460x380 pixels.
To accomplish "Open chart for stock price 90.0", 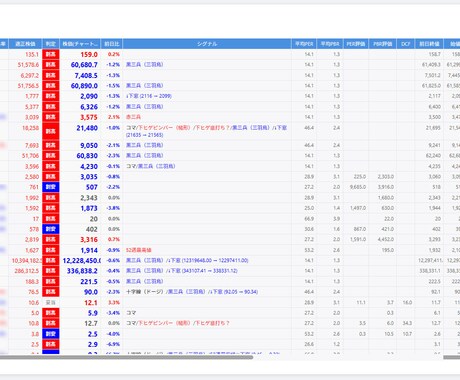I will 91,292.
